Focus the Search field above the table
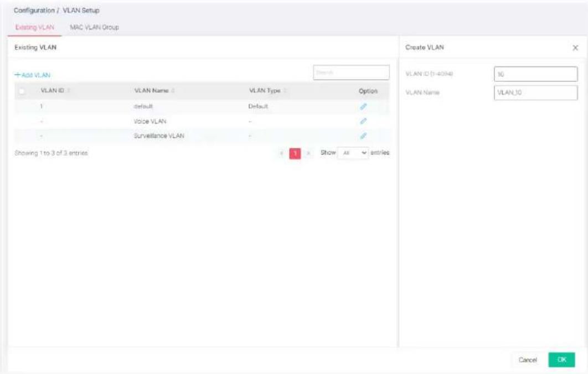This screenshot has width=588, height=374. 351,72
